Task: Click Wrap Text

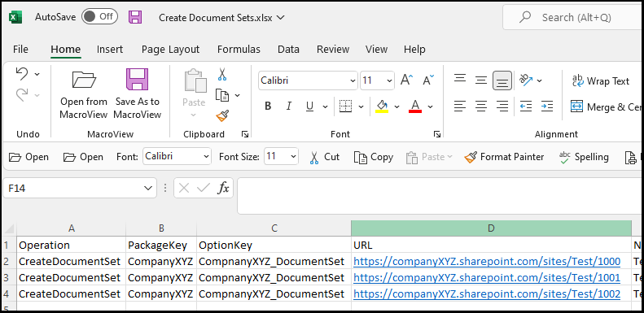Action: pyautogui.click(x=601, y=80)
